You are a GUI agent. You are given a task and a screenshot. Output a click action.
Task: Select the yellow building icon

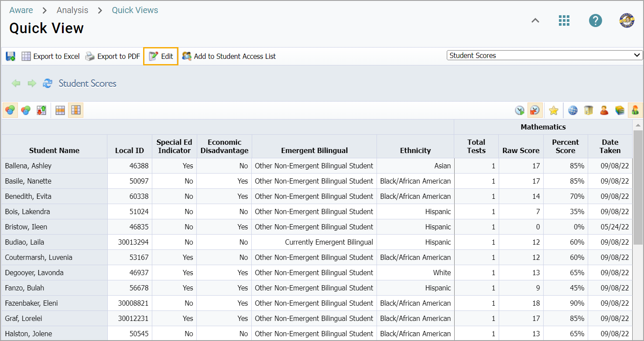click(588, 111)
